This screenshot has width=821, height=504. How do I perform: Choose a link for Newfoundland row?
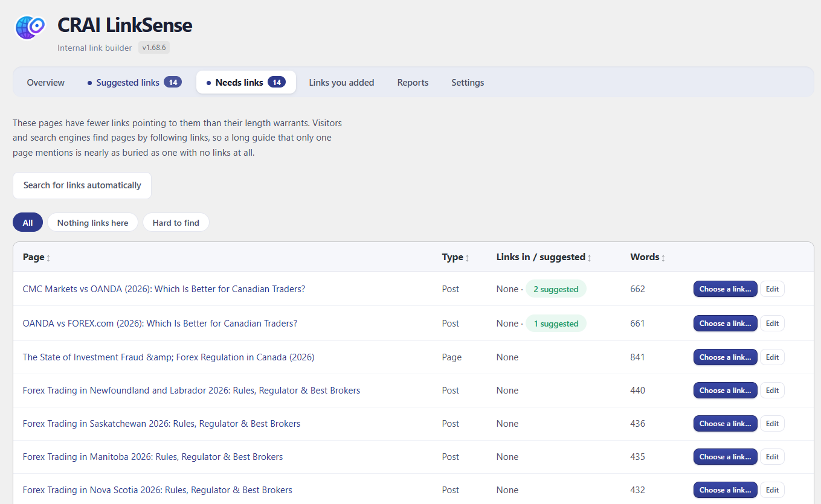(725, 391)
